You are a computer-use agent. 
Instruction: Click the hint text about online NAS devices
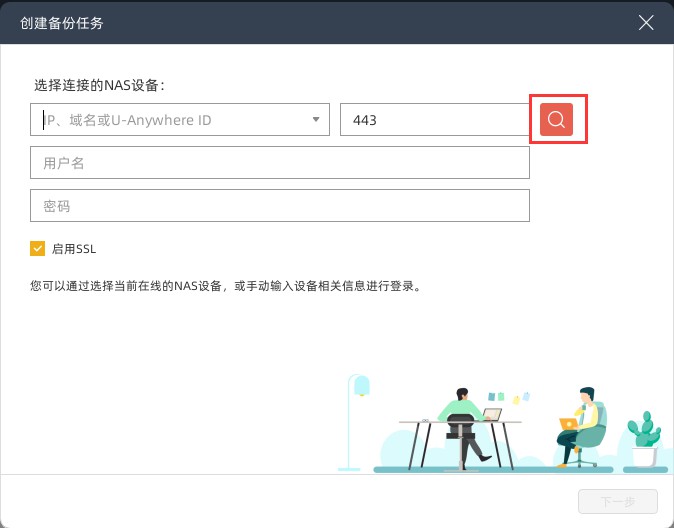point(226,286)
